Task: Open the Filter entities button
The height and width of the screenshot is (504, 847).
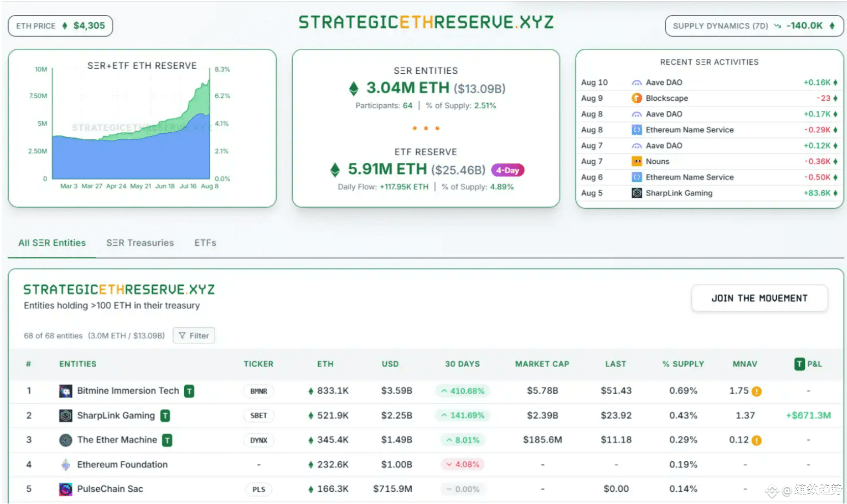Action: pos(194,336)
